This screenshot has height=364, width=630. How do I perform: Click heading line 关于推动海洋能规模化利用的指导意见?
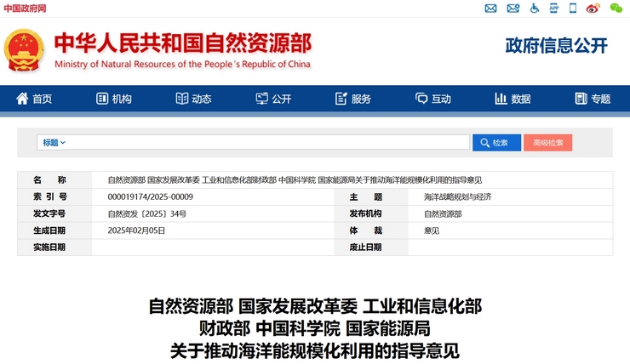[315, 350]
